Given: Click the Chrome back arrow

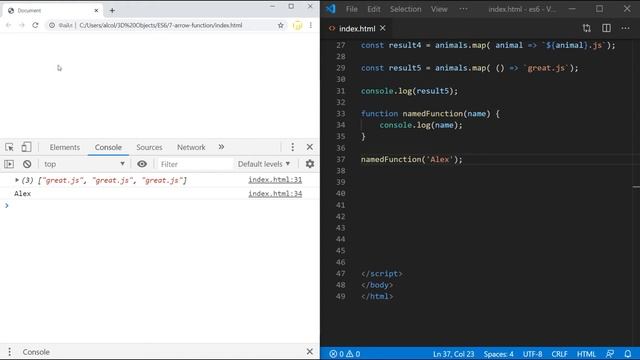Looking at the screenshot, I should pos(9,25).
